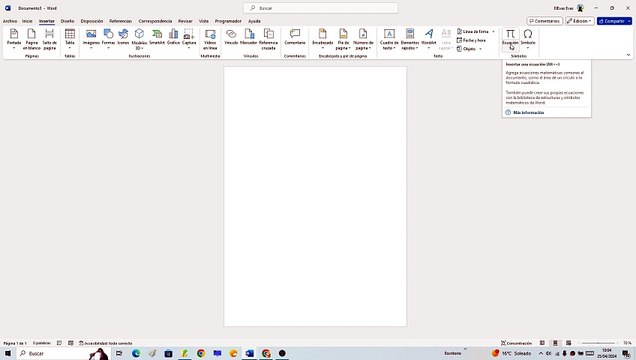Insert a text box with Cuadro de texto
This screenshot has width=636, height=360.
[389, 39]
